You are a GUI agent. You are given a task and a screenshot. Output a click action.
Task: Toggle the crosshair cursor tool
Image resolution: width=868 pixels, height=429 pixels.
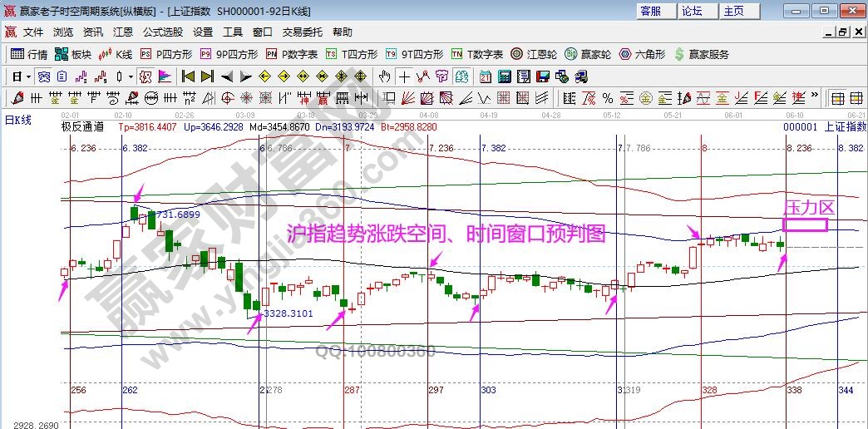[403, 76]
